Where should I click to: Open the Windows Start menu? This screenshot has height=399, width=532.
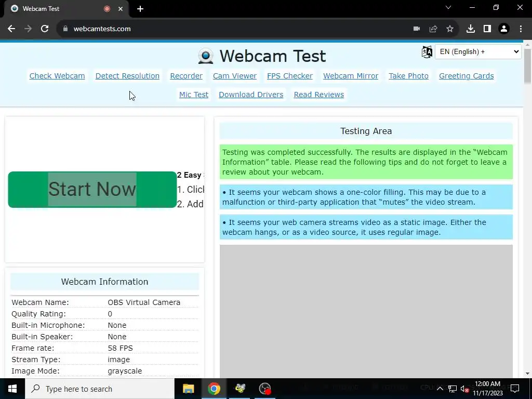click(12, 389)
